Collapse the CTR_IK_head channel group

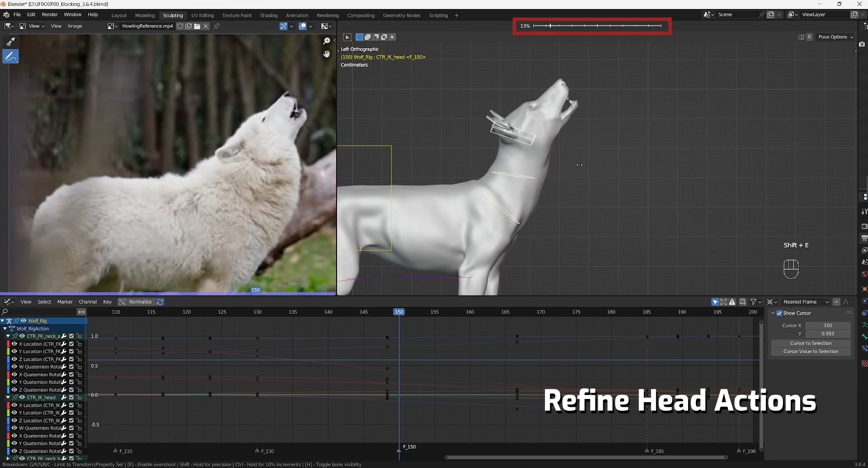tap(8, 397)
